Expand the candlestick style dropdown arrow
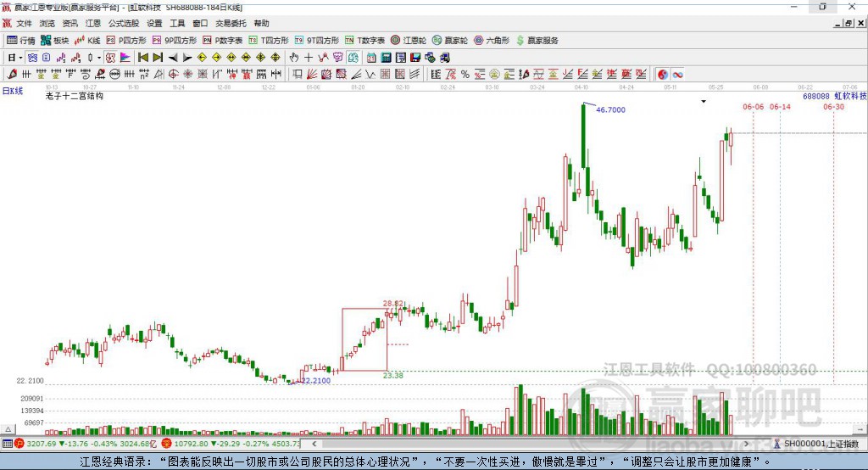 point(99,58)
